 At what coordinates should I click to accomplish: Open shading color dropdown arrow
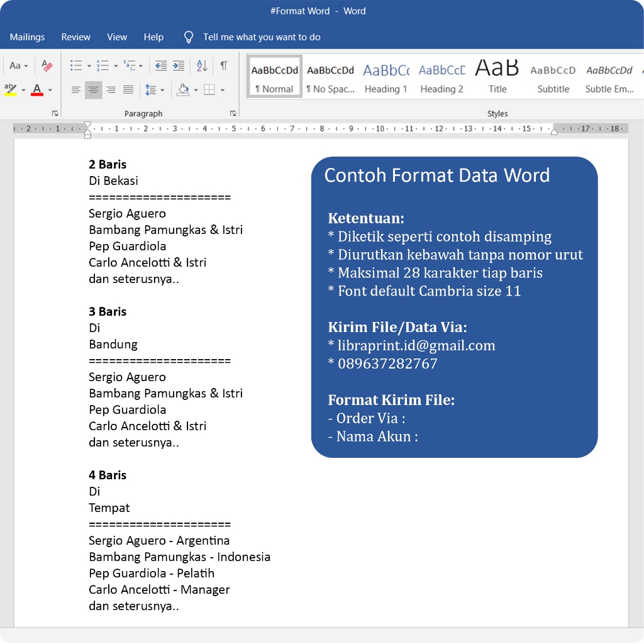pyautogui.click(x=196, y=91)
